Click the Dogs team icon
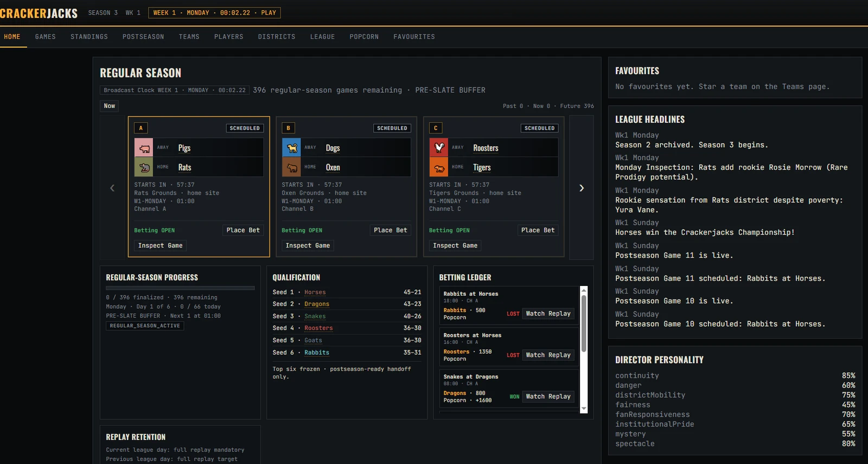This screenshot has width=868, height=464. pyautogui.click(x=291, y=148)
